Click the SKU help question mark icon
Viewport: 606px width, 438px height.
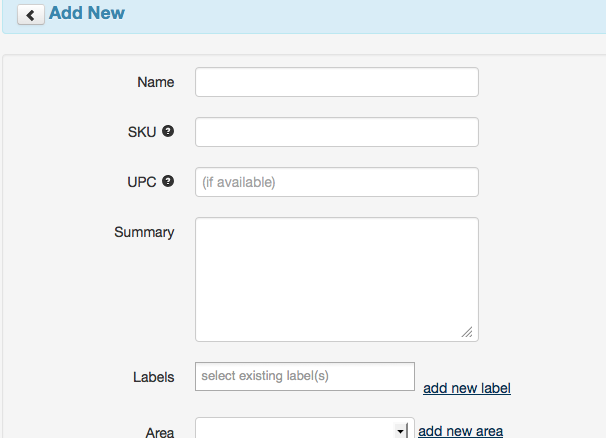pyautogui.click(x=168, y=131)
